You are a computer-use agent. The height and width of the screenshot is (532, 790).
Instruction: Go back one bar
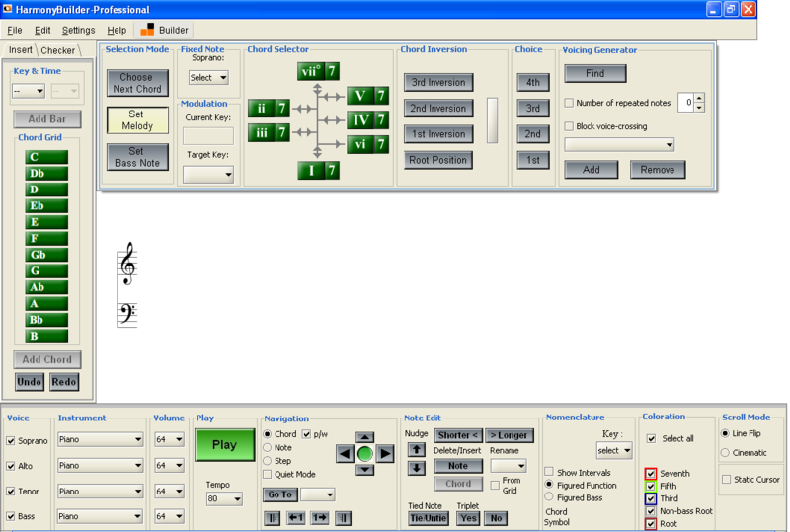tap(295, 518)
